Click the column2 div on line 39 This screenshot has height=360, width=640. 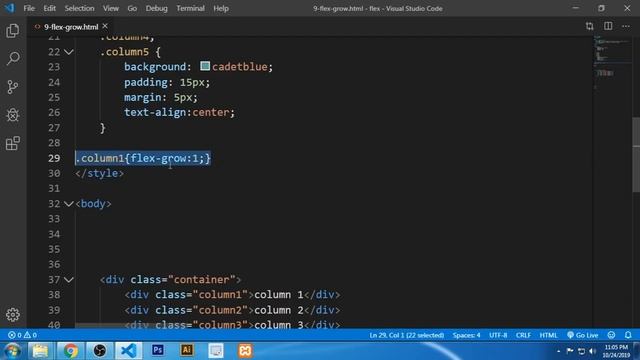[232, 310]
